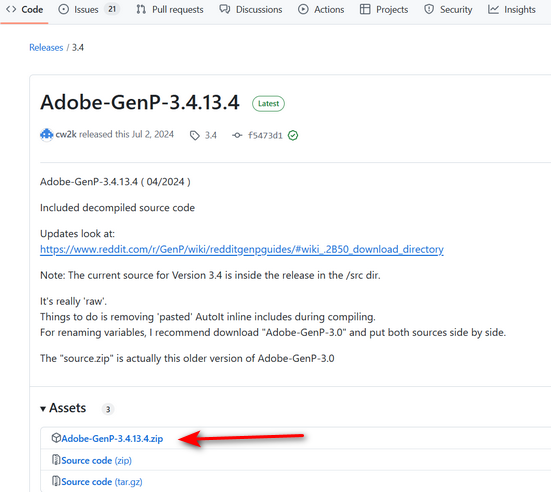This screenshot has width=551, height=492.
Task: Click the file icon beside Source code zip
Action: click(56, 460)
